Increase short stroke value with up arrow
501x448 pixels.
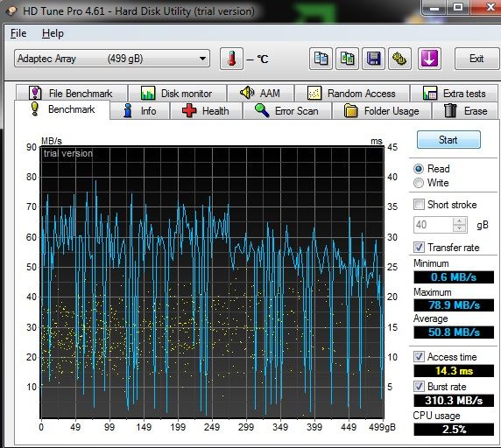click(460, 220)
